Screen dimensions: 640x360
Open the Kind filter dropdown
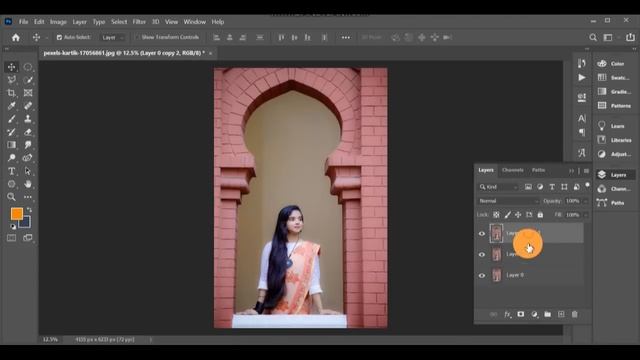click(498, 187)
